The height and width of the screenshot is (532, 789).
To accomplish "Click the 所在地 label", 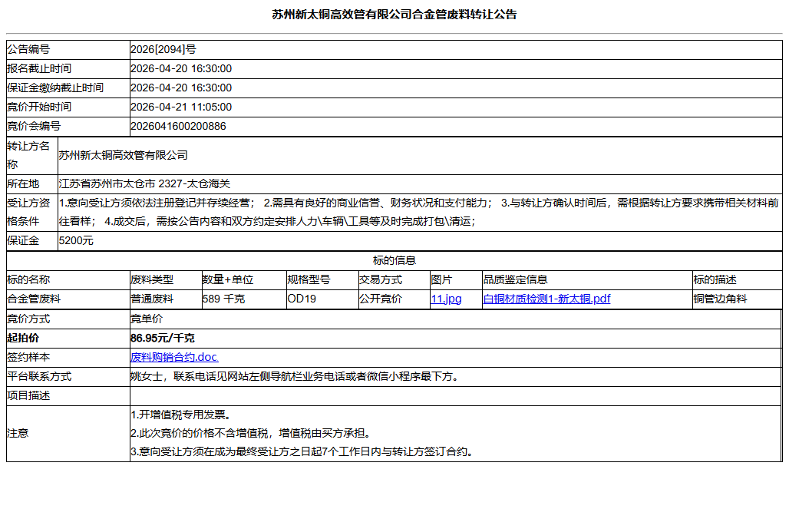I will (23, 183).
